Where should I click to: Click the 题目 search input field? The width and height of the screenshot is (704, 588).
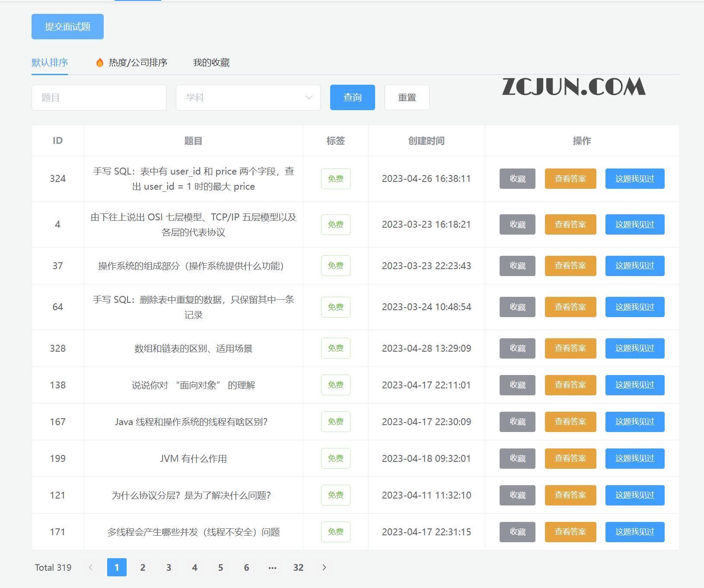coord(99,97)
